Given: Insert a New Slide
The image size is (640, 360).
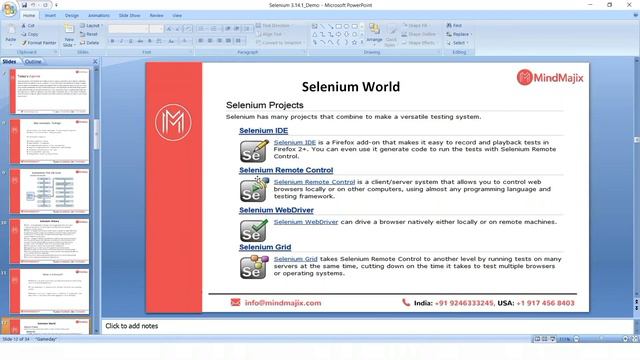Looking at the screenshot, I should pyautogui.click(x=69, y=35).
